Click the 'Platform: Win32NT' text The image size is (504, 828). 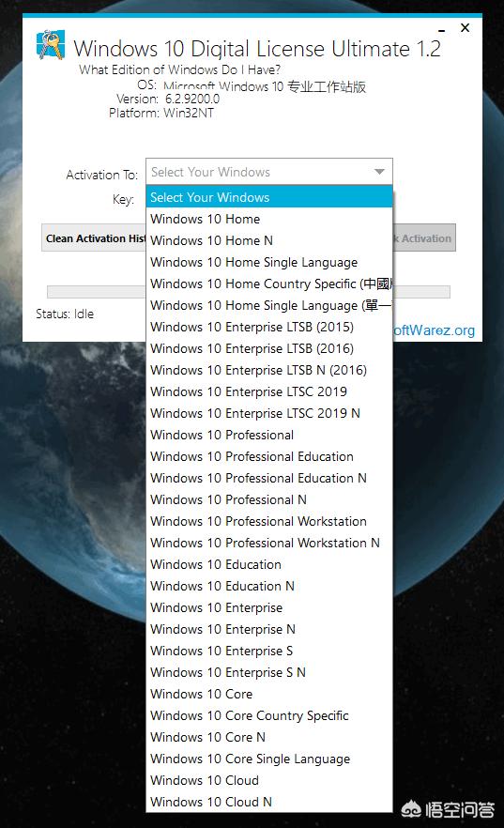[161, 113]
